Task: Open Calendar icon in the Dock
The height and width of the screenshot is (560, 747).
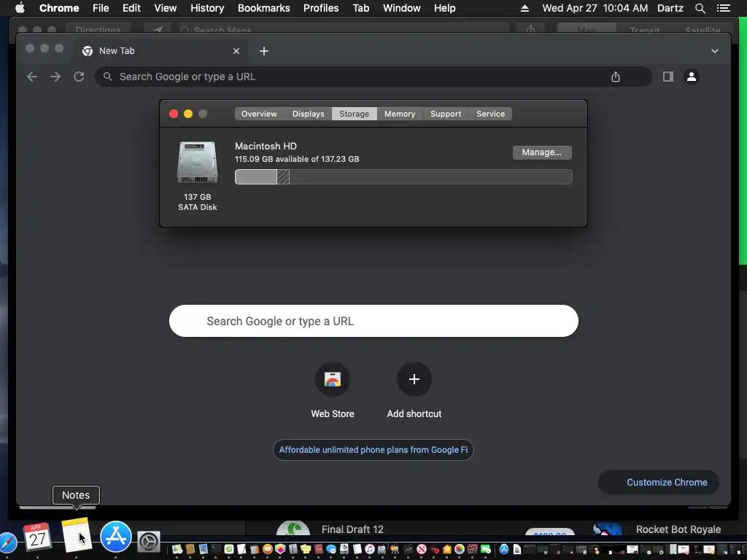Action: click(x=37, y=537)
